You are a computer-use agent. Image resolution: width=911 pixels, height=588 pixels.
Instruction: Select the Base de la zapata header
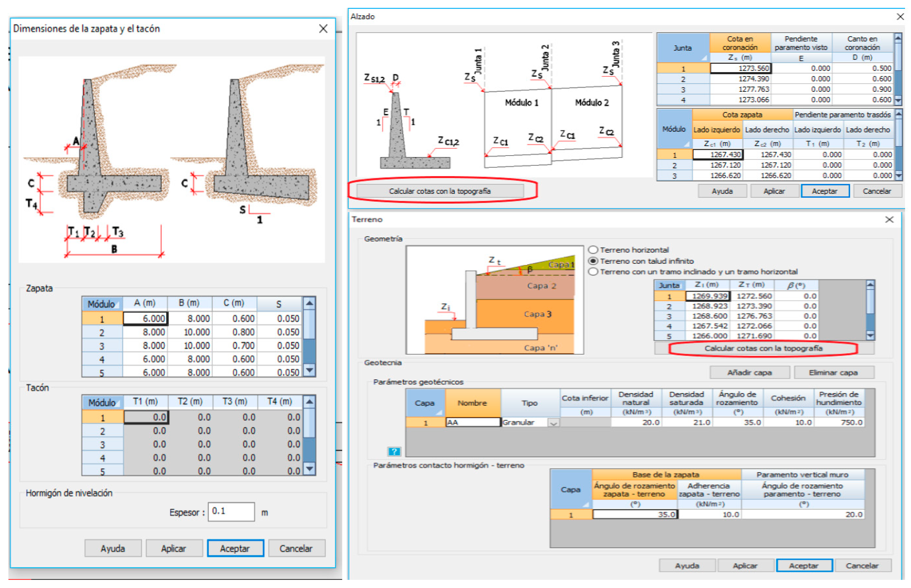point(666,474)
